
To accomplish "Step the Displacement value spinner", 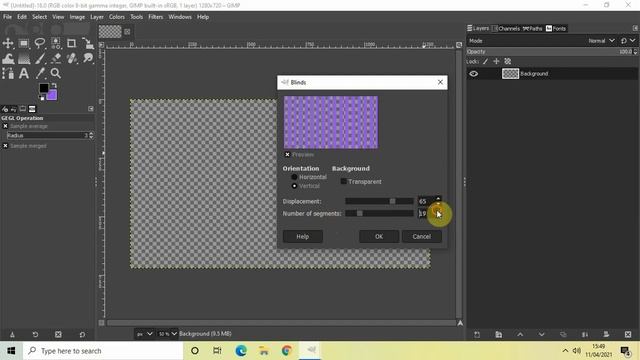I will coord(438,201).
